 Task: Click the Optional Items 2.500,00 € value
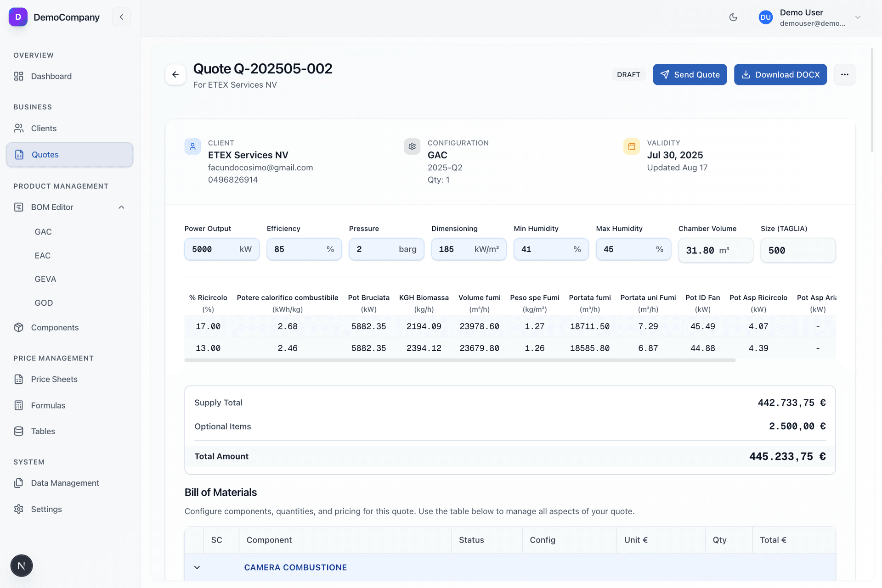[x=797, y=426]
